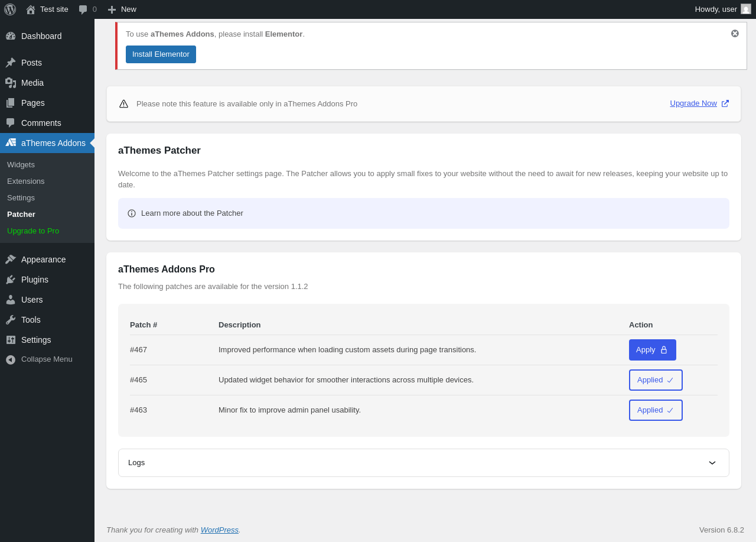The image size is (756, 542).
Task: Click the Applied button for patch #463
Action: pos(656,410)
